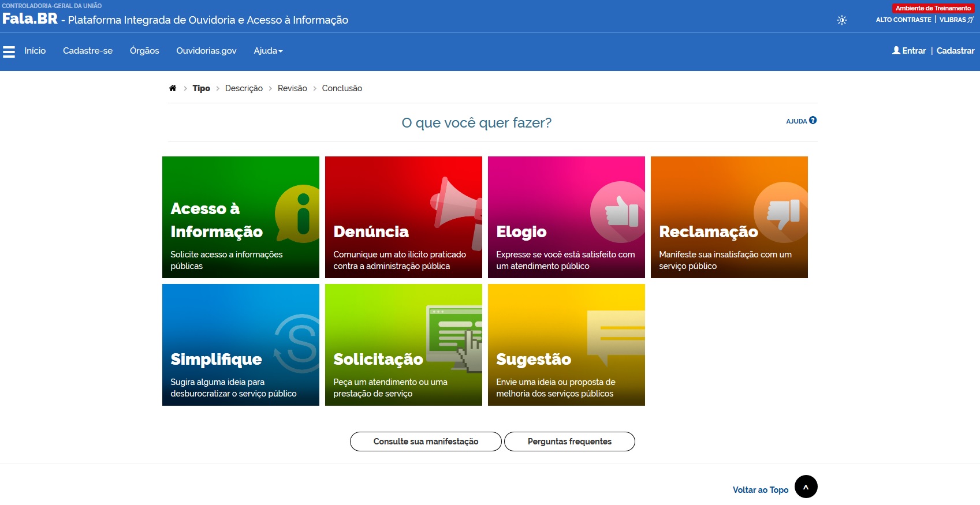Toggle Alto Contraste mode
The width and height of the screenshot is (980, 505).
point(903,20)
